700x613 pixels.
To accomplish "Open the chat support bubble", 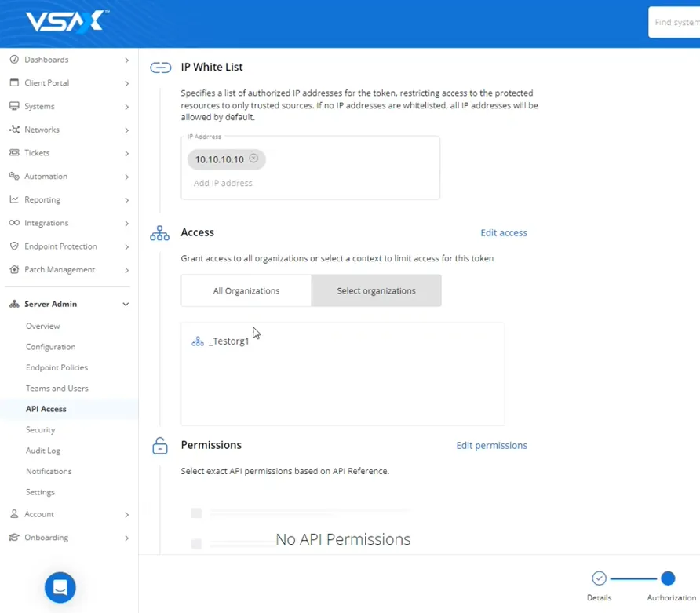I will coord(60,587).
